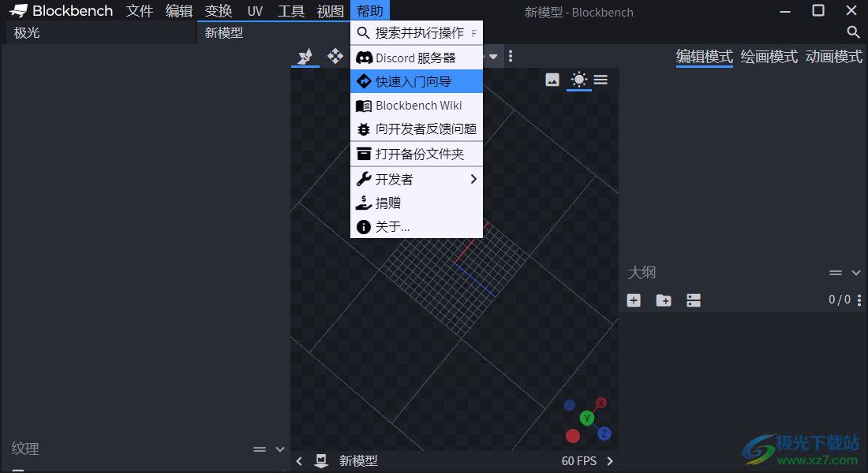This screenshot has width=868, height=473.
Task: Switch to 绘画模式
Action: coord(769,57)
